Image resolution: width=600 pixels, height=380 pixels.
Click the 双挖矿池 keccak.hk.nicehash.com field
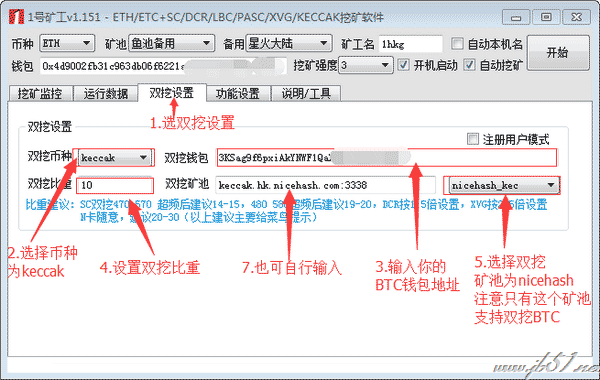pos(325,186)
